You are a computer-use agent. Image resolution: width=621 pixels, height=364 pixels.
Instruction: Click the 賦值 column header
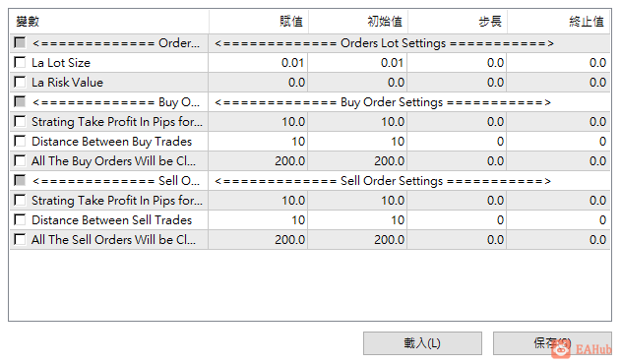pos(259,22)
